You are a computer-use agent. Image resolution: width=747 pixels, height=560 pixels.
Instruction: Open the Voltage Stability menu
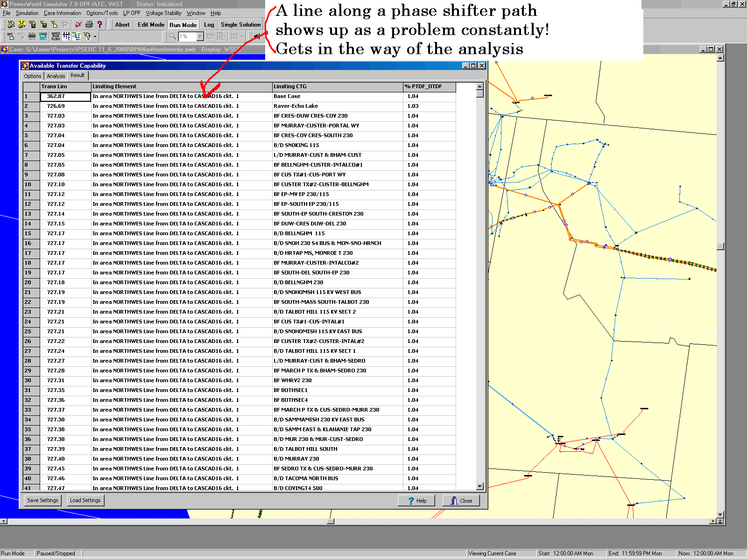[163, 13]
